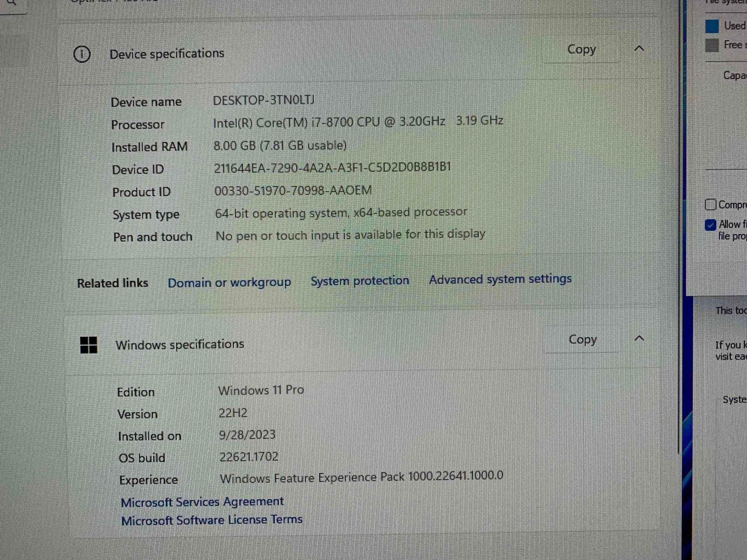Click the Device specifications info icon
The width and height of the screenshot is (747, 560).
point(82,55)
